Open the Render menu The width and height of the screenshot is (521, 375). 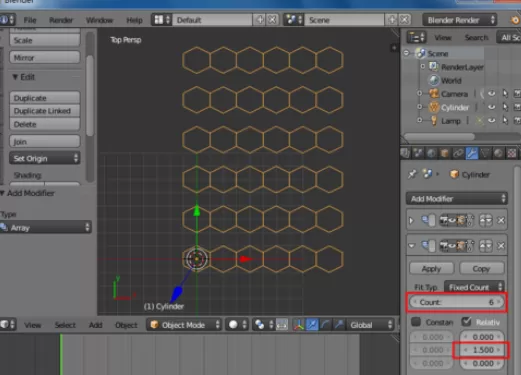click(61, 20)
